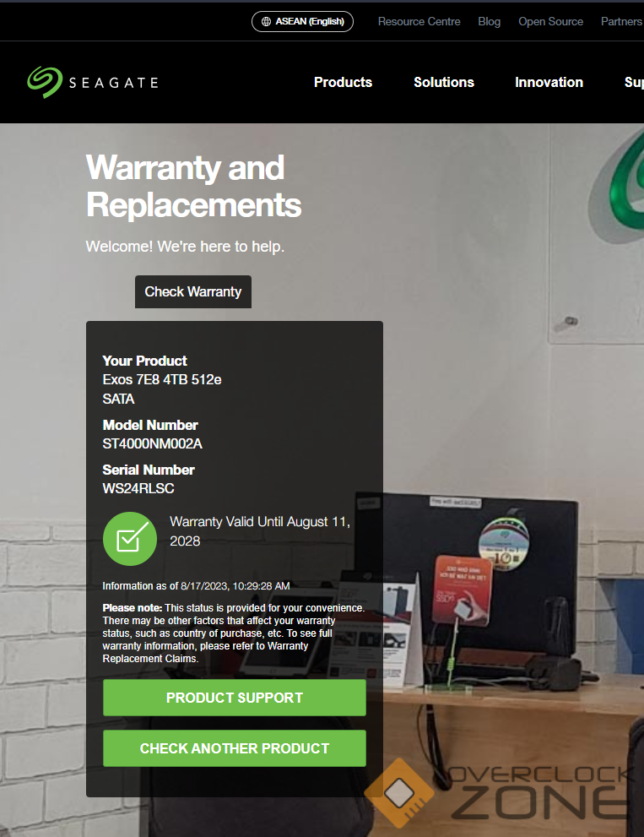The image size is (644, 837).
Task: Open the Innovation menu
Action: click(x=549, y=82)
